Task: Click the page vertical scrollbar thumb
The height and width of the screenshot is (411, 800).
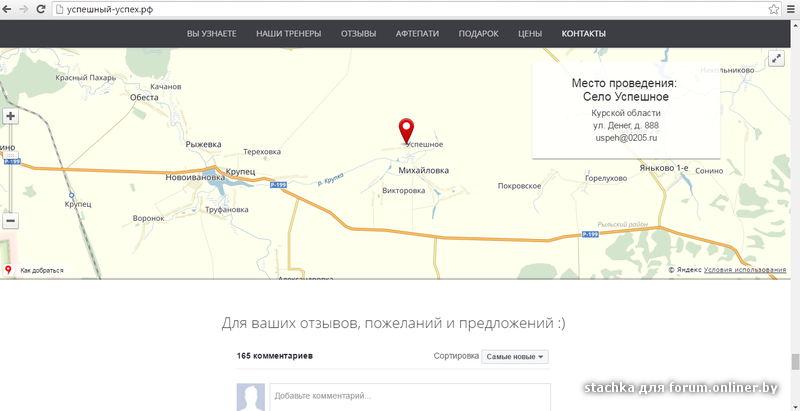Action: (x=795, y=362)
